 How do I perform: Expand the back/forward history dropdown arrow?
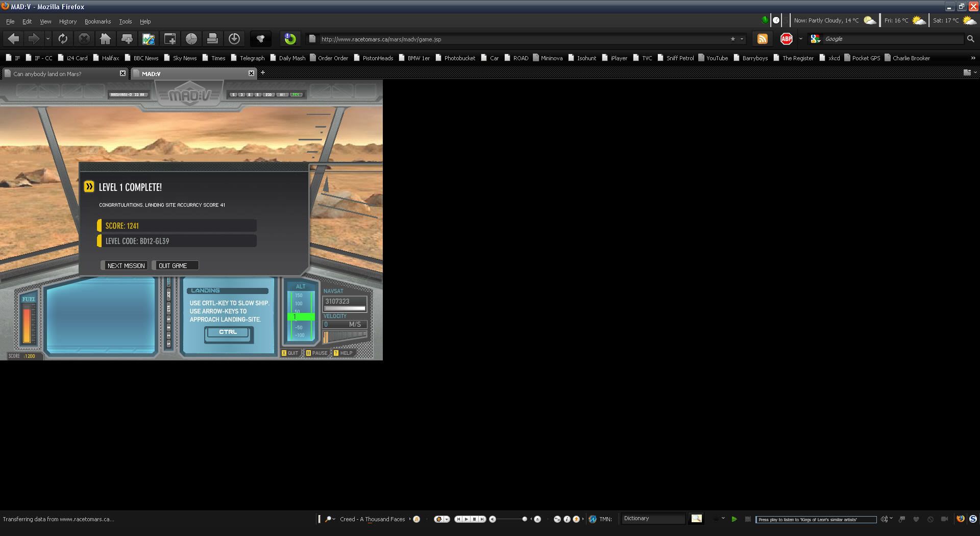48,39
